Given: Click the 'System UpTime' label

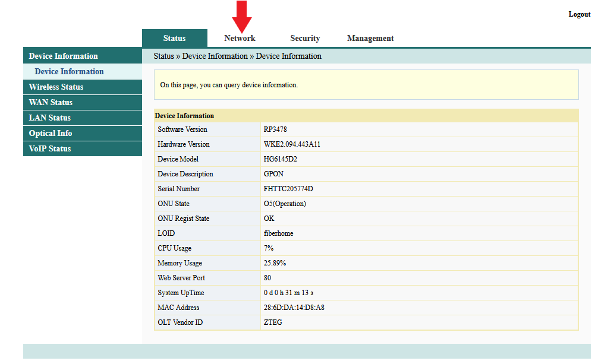Looking at the screenshot, I should pyautogui.click(x=181, y=293).
